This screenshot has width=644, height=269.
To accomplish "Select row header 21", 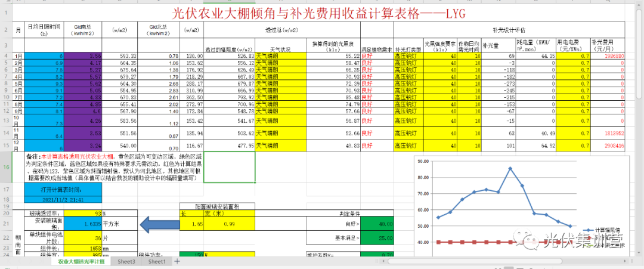I will (6, 224).
